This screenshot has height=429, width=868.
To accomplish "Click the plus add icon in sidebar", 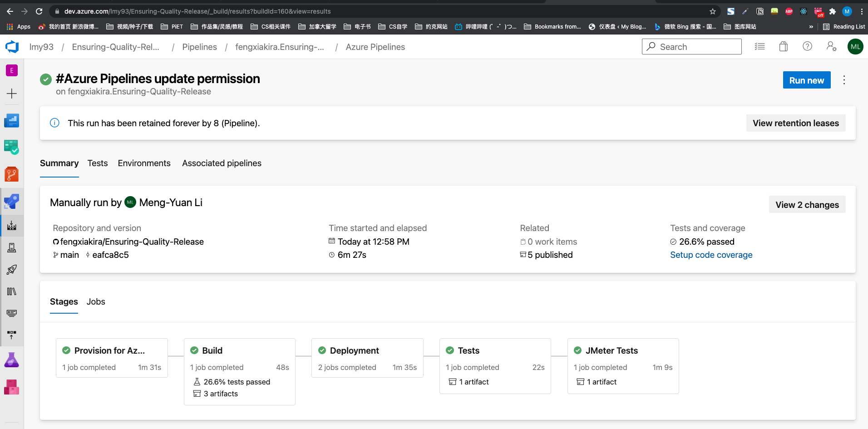I will [x=12, y=94].
